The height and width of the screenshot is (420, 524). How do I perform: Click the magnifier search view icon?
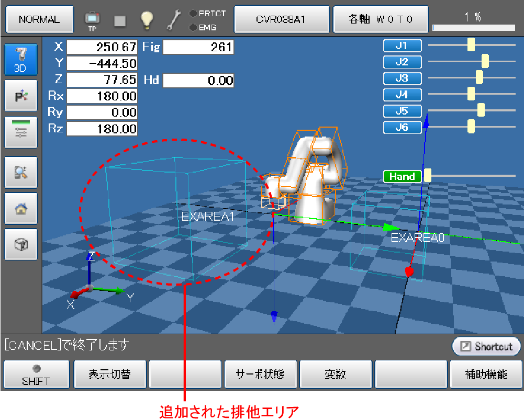pyautogui.click(x=20, y=172)
